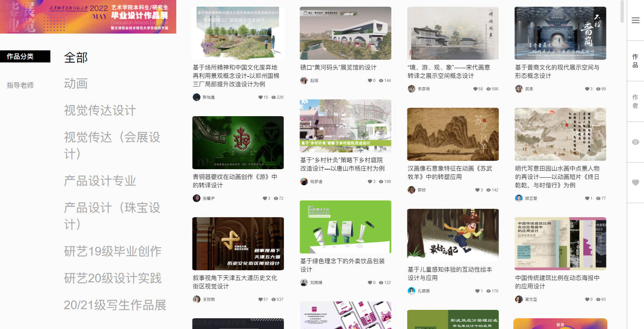Screen dimensions: 644x329
Task: Click author avatar of 杨梦迪
Action: [304, 182]
